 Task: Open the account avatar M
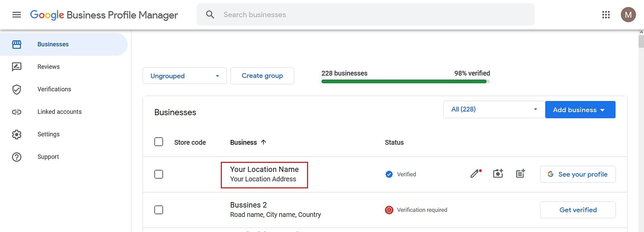(628, 15)
